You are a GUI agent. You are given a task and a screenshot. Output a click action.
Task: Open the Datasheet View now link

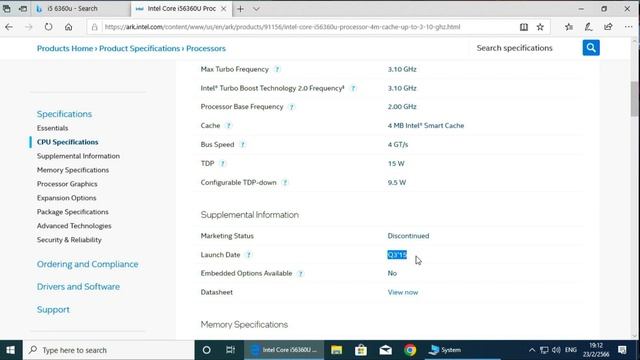(402, 292)
